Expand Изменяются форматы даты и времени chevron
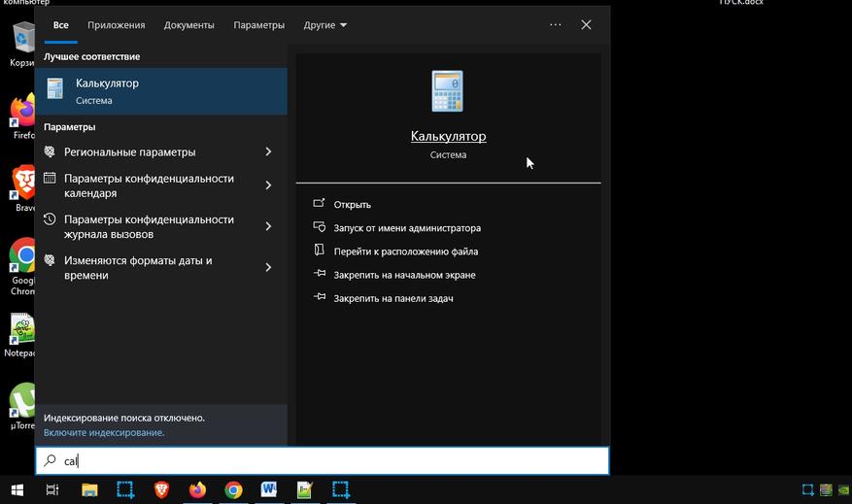This screenshot has width=852, height=504. click(268, 267)
